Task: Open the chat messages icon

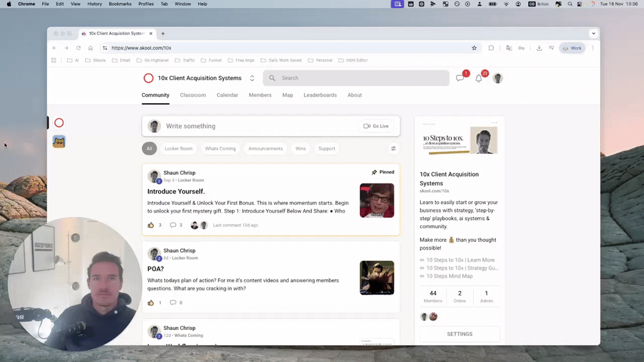Action: [460, 78]
